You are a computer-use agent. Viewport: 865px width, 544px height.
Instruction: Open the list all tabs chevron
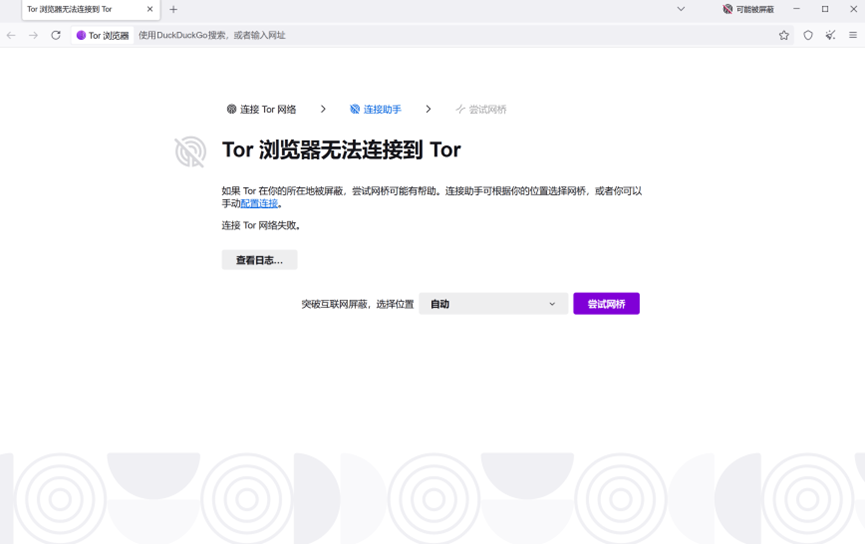click(x=681, y=9)
